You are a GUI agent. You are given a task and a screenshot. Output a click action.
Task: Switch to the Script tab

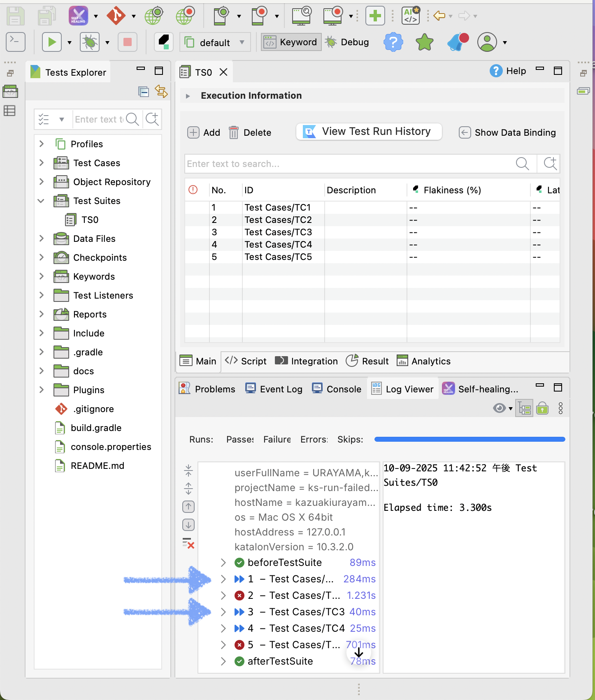click(246, 361)
